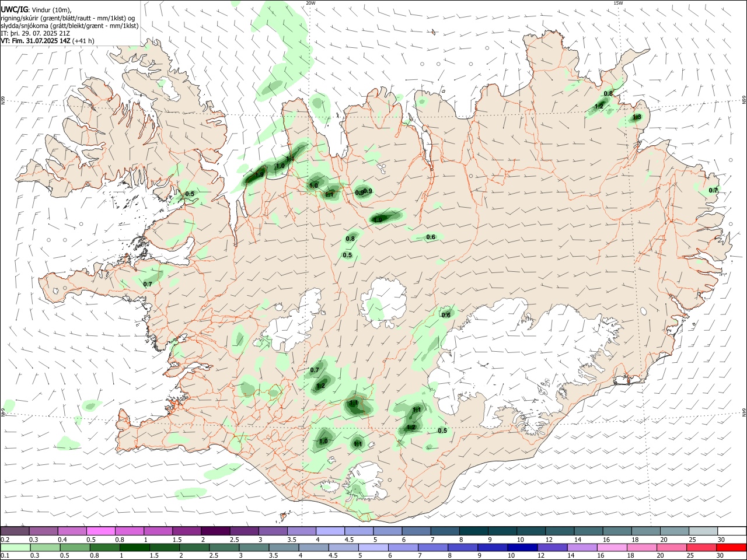Screen dimensions: 747x560
Task: Click the lilac 14 mm rain swatch
Action: coord(582,548)
